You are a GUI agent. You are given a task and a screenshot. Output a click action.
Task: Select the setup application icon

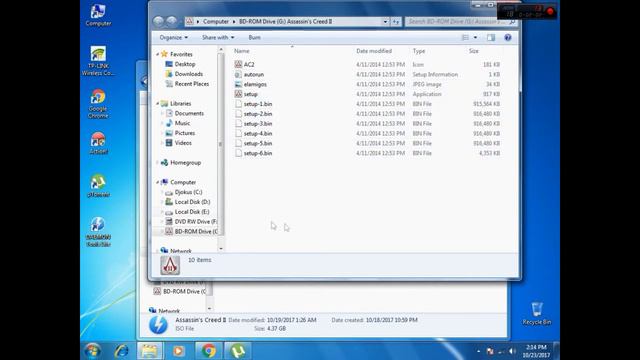point(238,94)
